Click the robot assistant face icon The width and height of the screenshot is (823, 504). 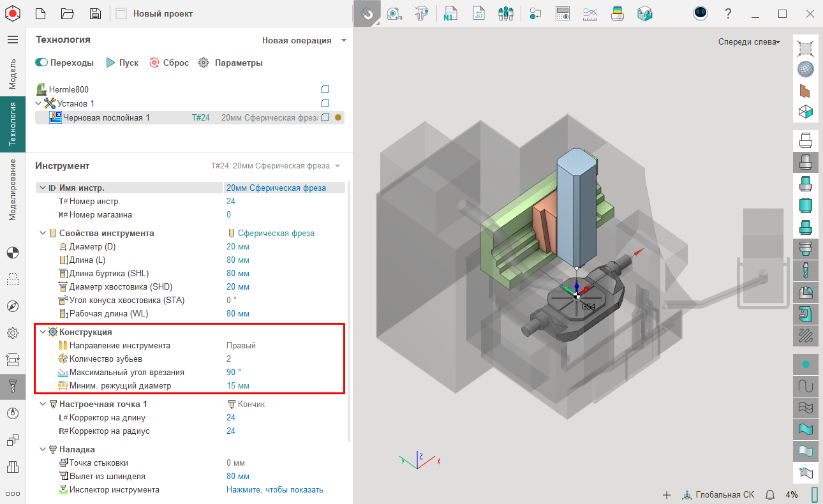coord(701,13)
